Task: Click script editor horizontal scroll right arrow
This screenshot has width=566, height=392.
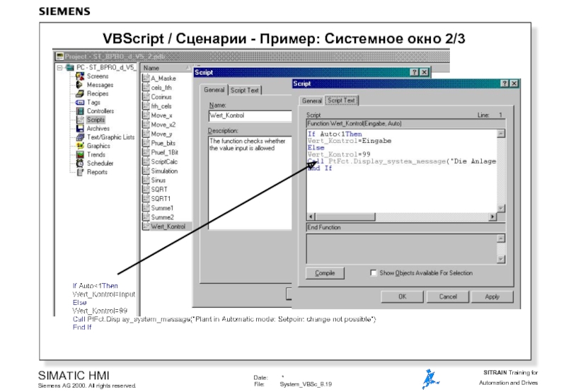Action: coord(492,217)
